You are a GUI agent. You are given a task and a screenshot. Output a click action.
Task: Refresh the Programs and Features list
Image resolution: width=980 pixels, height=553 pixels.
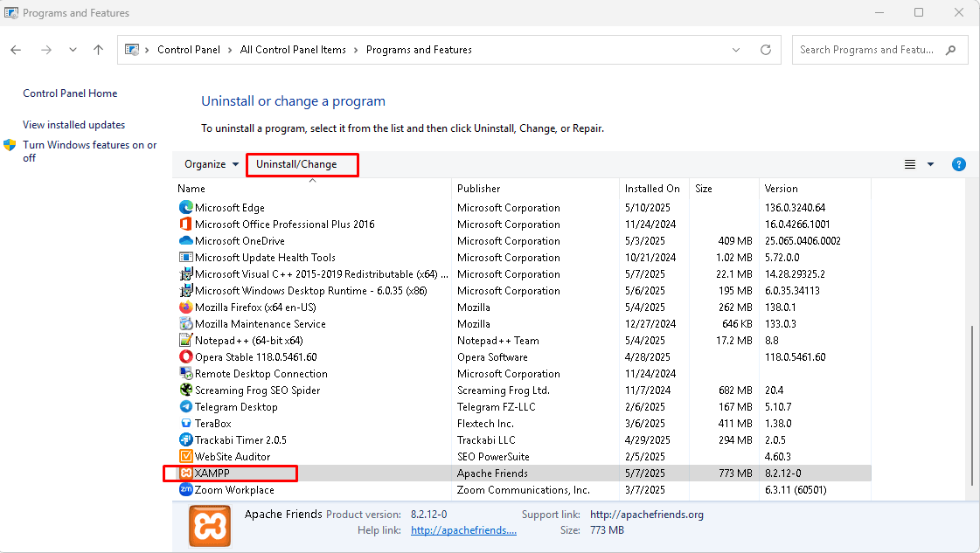766,50
